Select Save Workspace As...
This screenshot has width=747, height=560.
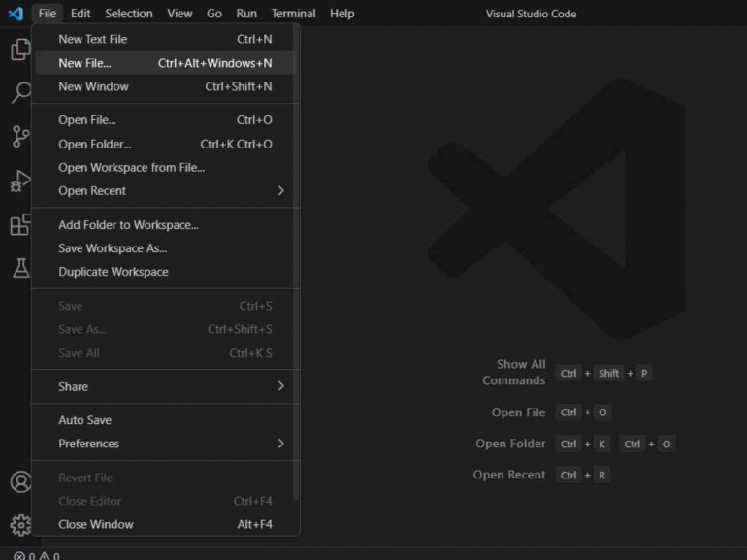pyautogui.click(x=165, y=248)
